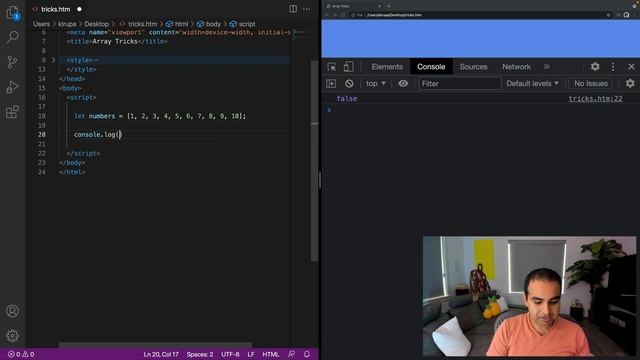Click the errors and warnings status indicator
Viewport: 640px width, 360px height.
(21, 354)
